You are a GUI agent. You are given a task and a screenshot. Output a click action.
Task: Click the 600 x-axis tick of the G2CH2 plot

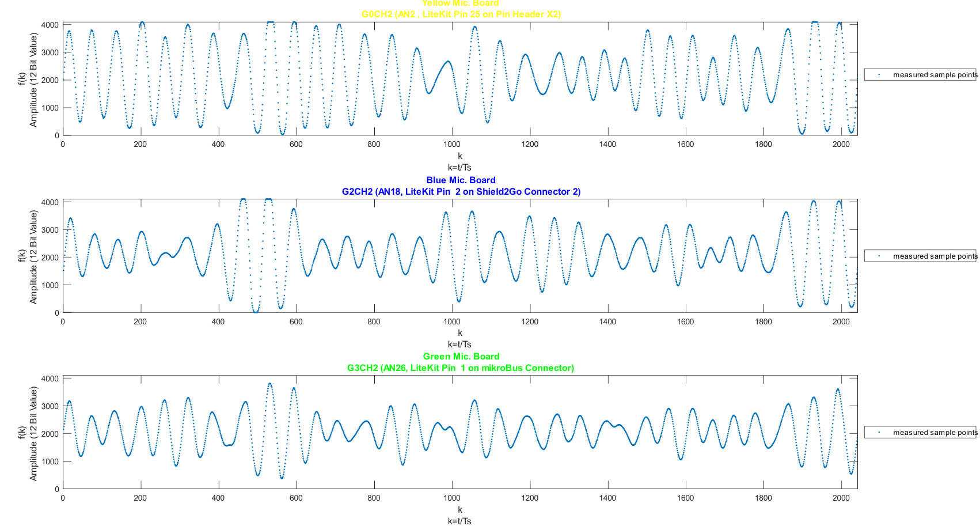296,321
